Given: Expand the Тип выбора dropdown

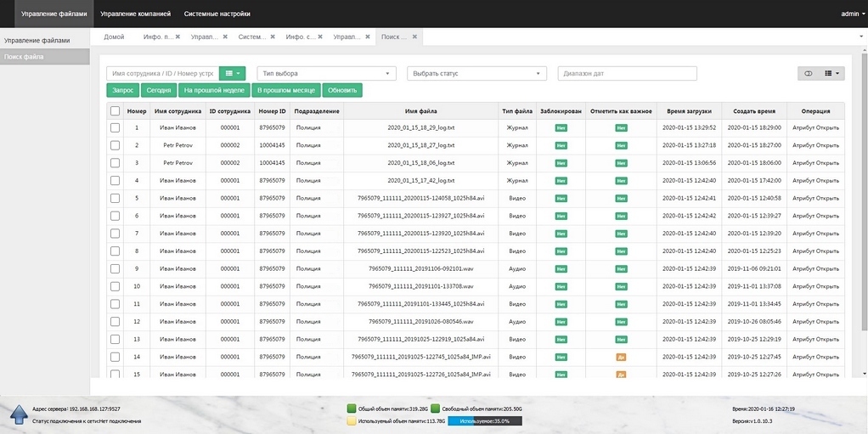Looking at the screenshot, I should tap(326, 74).
